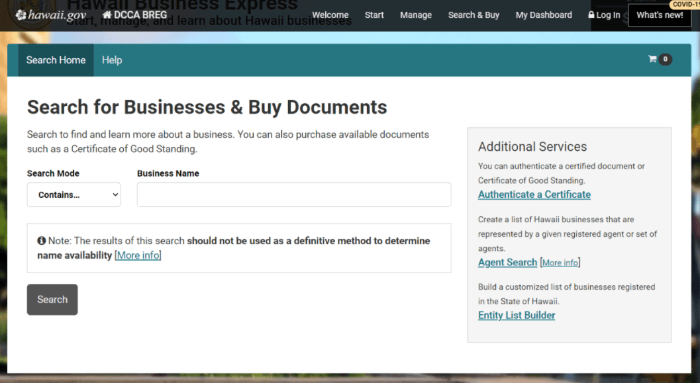Viewport: 700px width, 383px height.
Task: Open the Help tab
Action: tap(112, 60)
